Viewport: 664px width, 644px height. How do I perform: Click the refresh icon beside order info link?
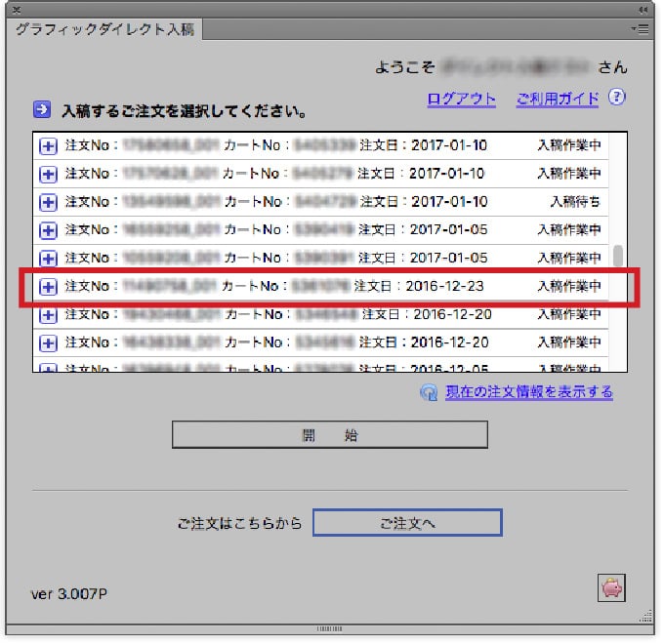(x=429, y=392)
